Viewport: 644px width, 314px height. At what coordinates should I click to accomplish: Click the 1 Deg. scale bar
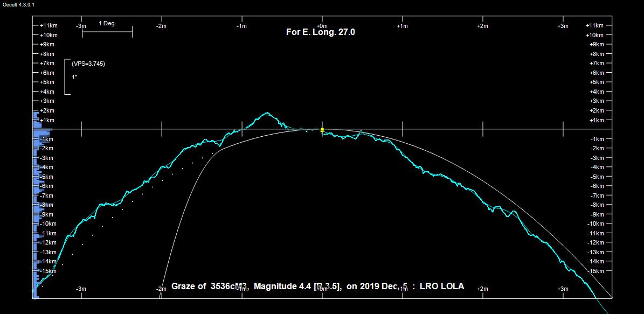click(x=107, y=32)
